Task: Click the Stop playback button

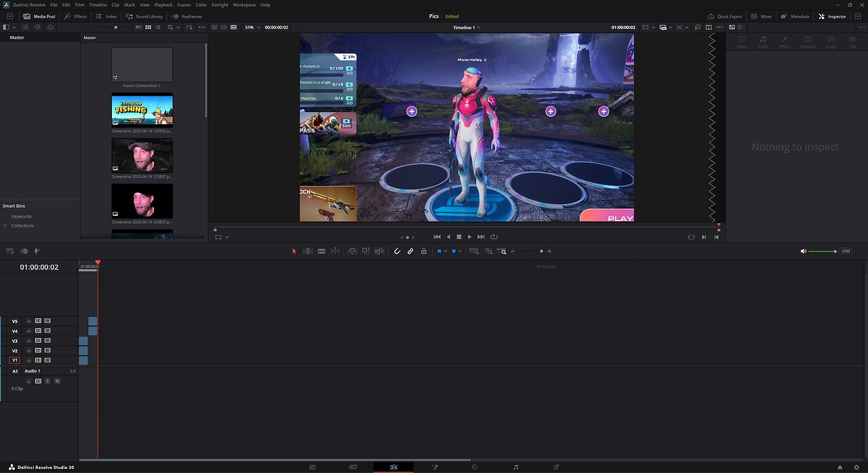Action: [x=459, y=237]
